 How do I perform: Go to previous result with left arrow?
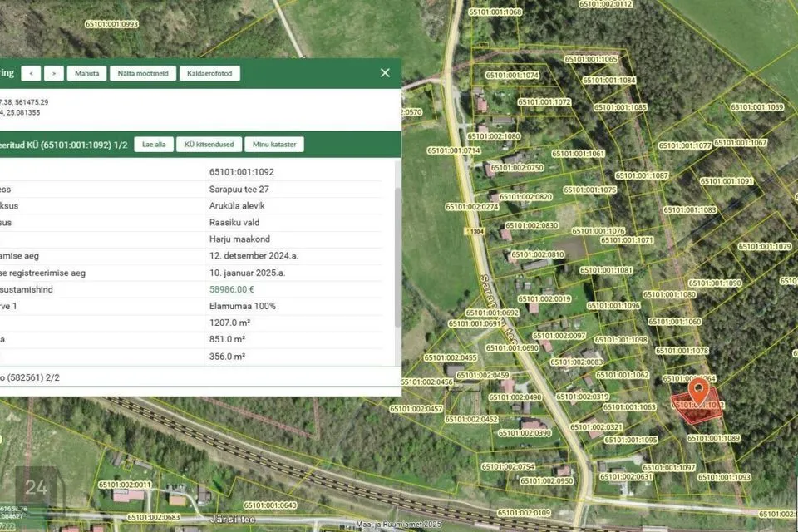[x=31, y=73]
